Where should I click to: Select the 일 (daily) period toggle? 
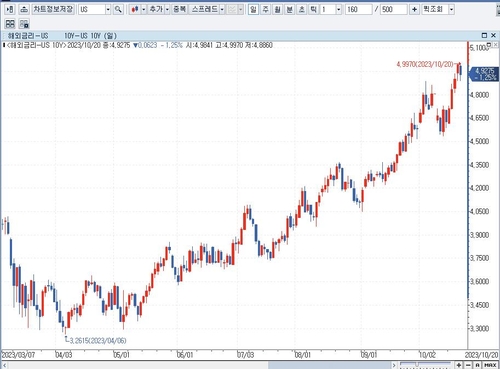[x=253, y=9]
